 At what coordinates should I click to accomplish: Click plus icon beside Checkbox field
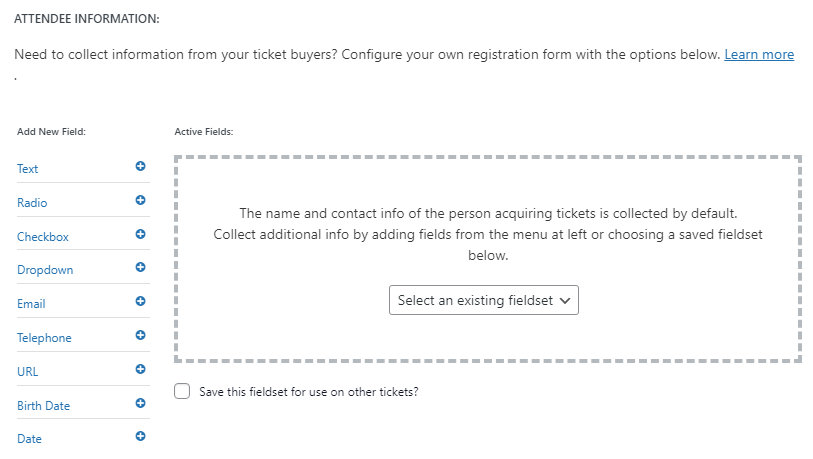(141, 234)
